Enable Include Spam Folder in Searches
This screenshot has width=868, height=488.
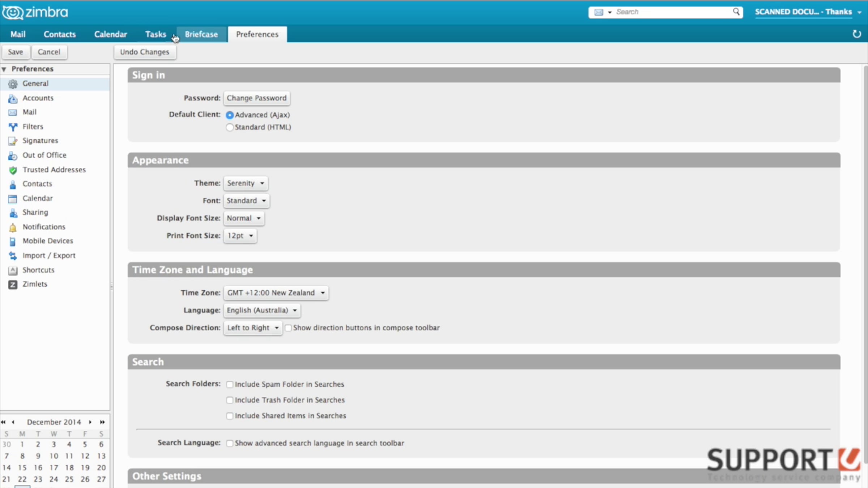[230, 384]
